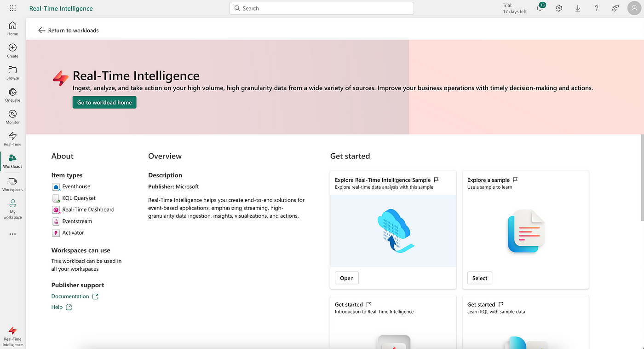Screen dimensions: 644x349
Task: Click Select on Explore a sample card
Action: coord(480,278)
